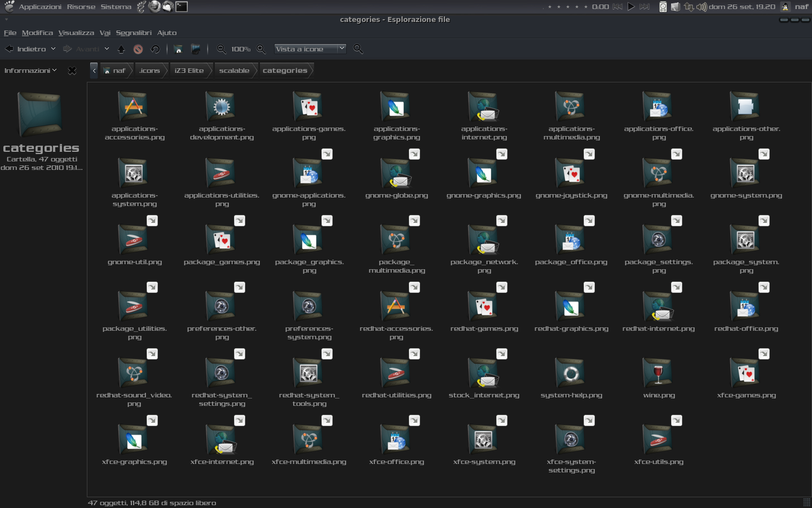Open the Risorse panel menu
Screen dimensions: 812x508
81,7
